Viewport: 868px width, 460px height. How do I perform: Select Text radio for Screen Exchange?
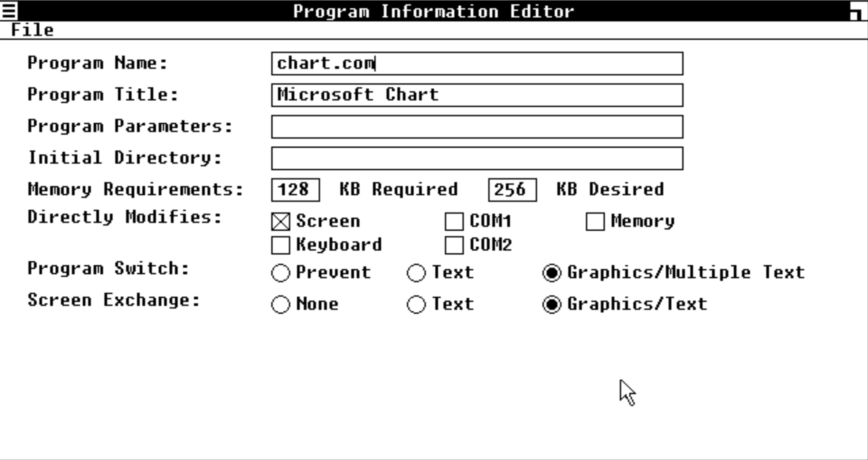(416, 304)
